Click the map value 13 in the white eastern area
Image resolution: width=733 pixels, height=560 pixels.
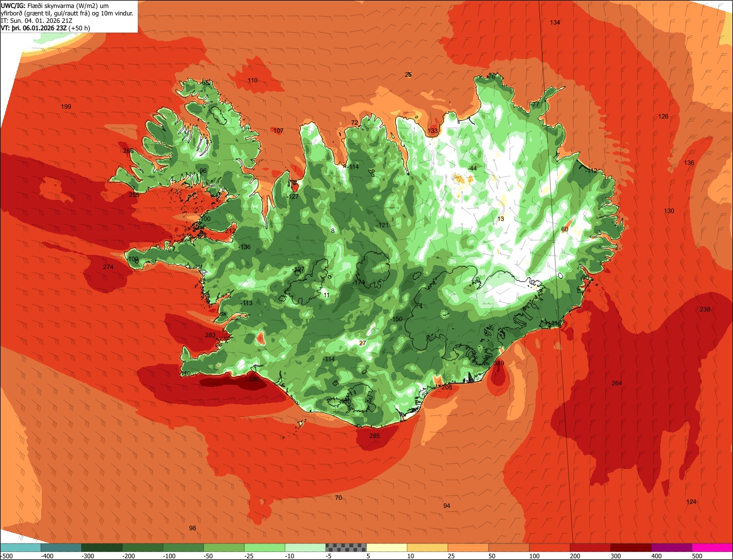point(501,219)
